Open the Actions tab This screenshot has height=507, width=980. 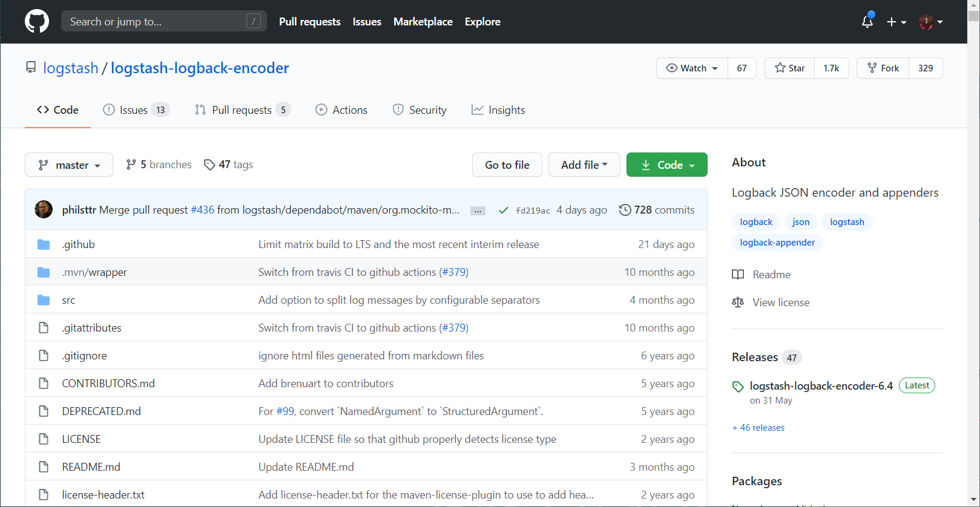[341, 110]
